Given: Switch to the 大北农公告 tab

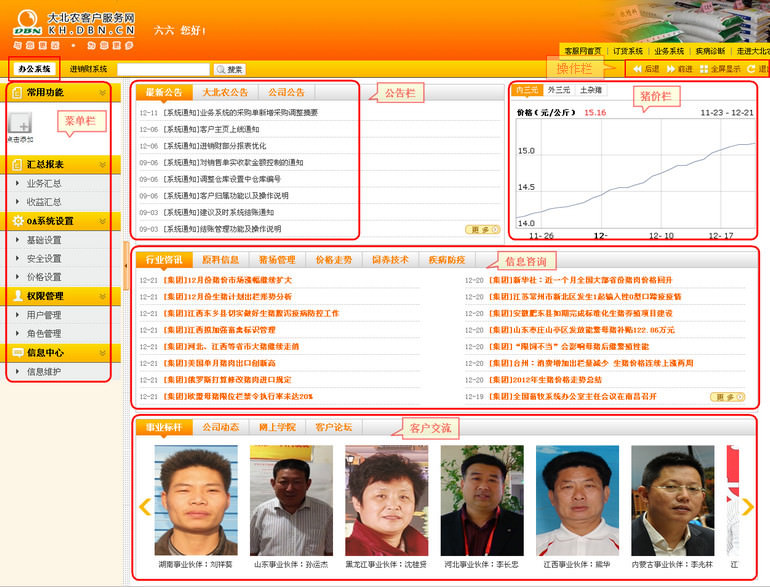Looking at the screenshot, I should (225, 91).
